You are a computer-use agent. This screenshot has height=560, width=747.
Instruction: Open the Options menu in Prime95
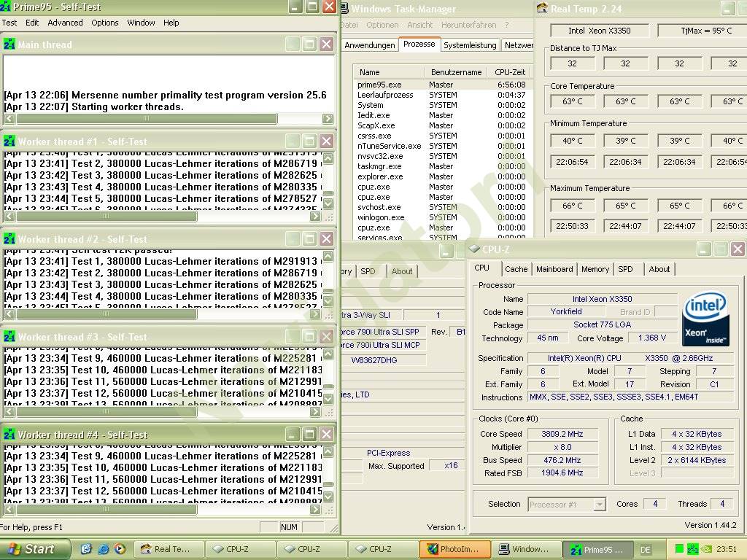tap(105, 23)
